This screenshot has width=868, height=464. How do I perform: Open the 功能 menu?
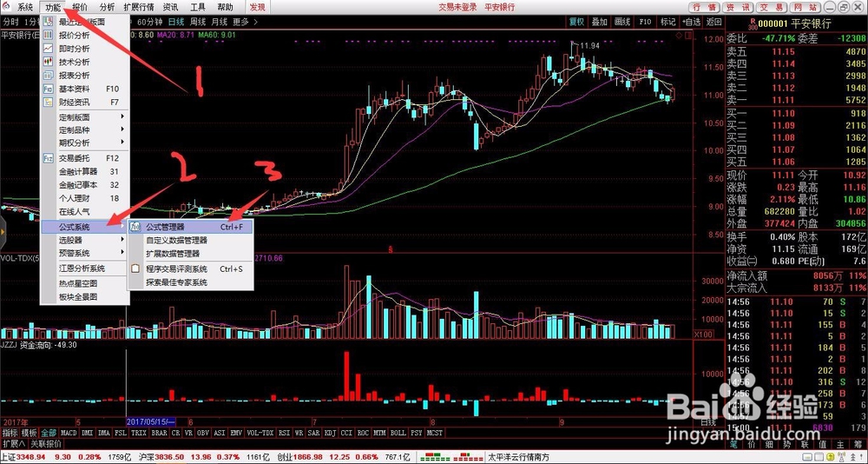click(53, 7)
